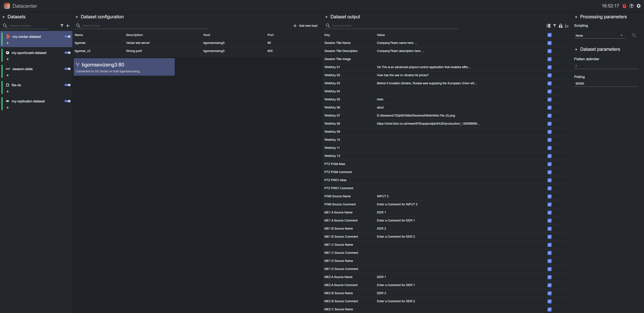Click the chart graph icon in Dataset output
The height and width of the screenshot is (313, 644).
click(x=567, y=26)
